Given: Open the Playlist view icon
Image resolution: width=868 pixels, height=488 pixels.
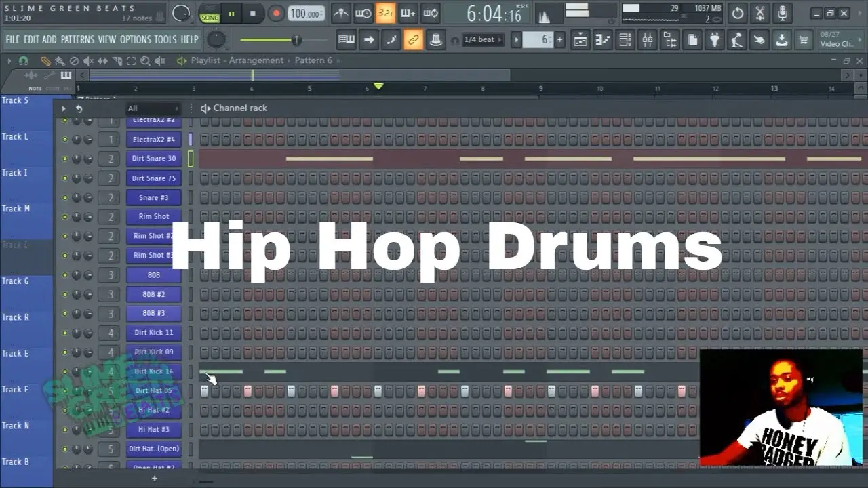Looking at the screenshot, I should (x=580, y=40).
